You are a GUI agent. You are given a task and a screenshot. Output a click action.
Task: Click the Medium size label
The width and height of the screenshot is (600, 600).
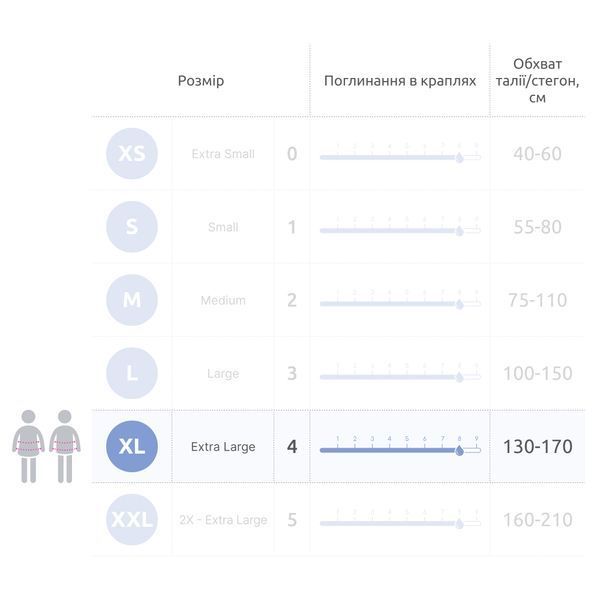(x=223, y=300)
